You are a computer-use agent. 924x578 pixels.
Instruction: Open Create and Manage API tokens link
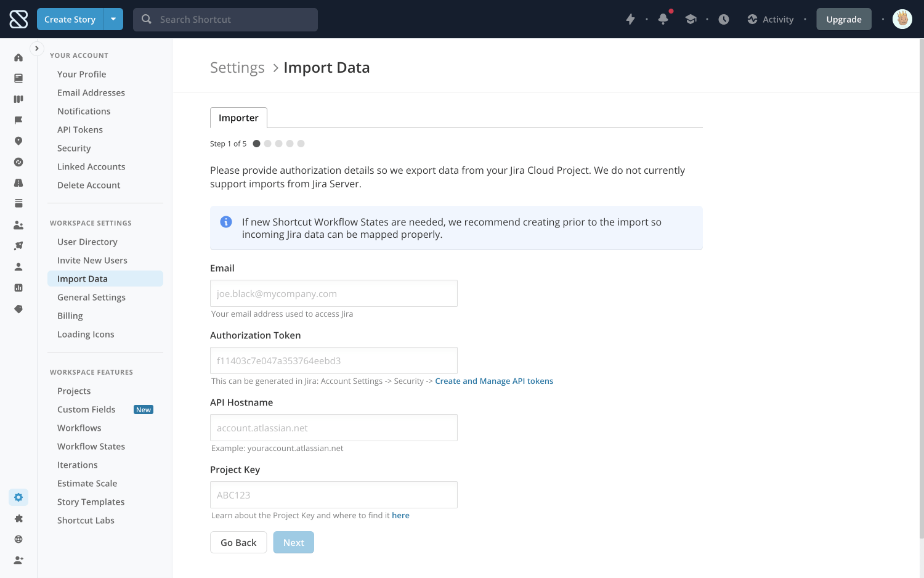click(494, 381)
